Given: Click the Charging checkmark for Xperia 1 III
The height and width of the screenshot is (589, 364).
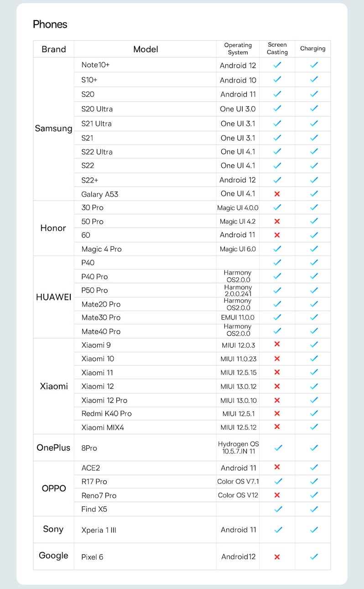Looking at the screenshot, I should coord(313,530).
